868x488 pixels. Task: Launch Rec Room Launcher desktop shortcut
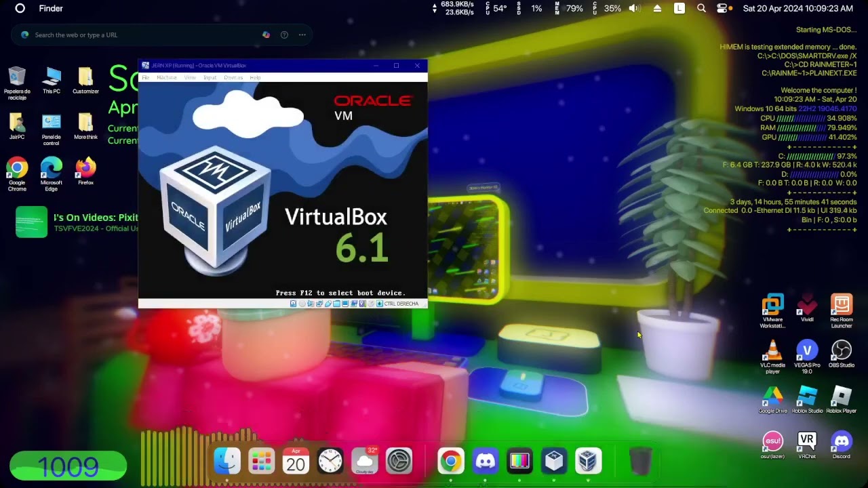(x=842, y=312)
